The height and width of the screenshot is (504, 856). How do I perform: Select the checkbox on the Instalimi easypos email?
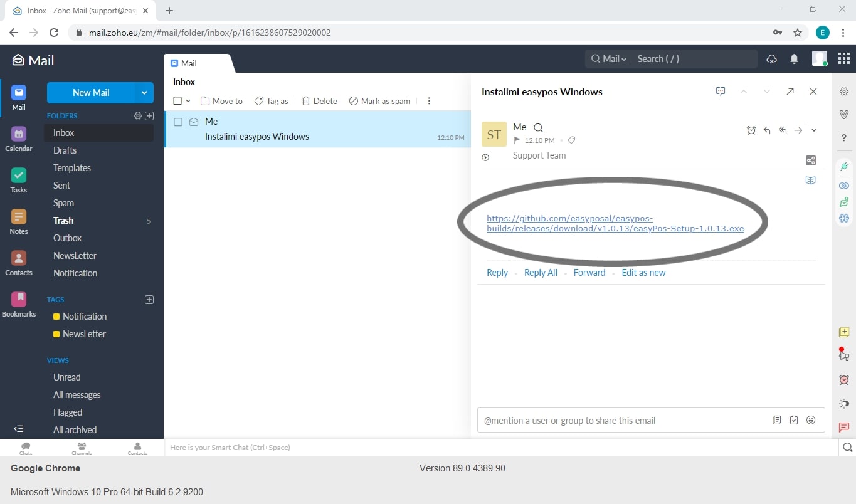tap(177, 122)
